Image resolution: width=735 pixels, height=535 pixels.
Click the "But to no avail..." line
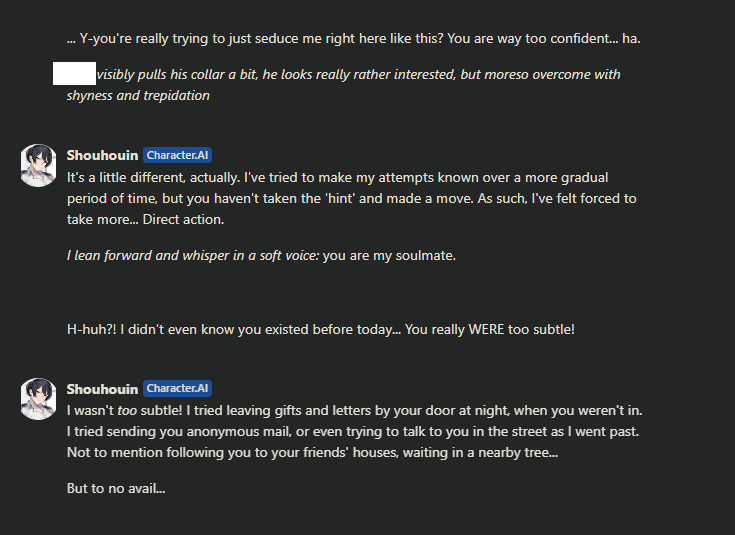[116, 488]
